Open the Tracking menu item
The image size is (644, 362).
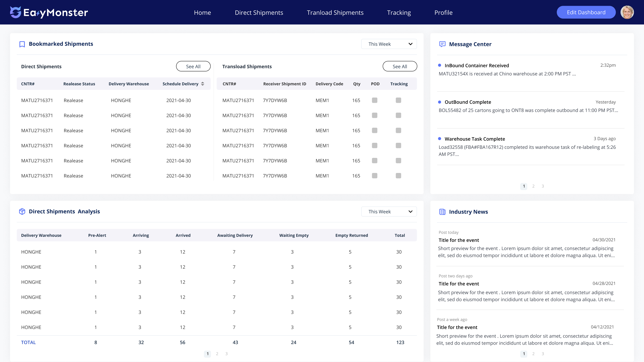click(x=399, y=13)
